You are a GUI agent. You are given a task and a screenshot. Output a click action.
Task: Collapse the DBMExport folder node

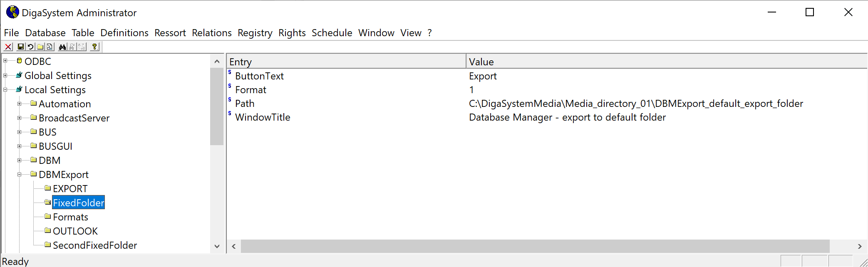[20, 175]
